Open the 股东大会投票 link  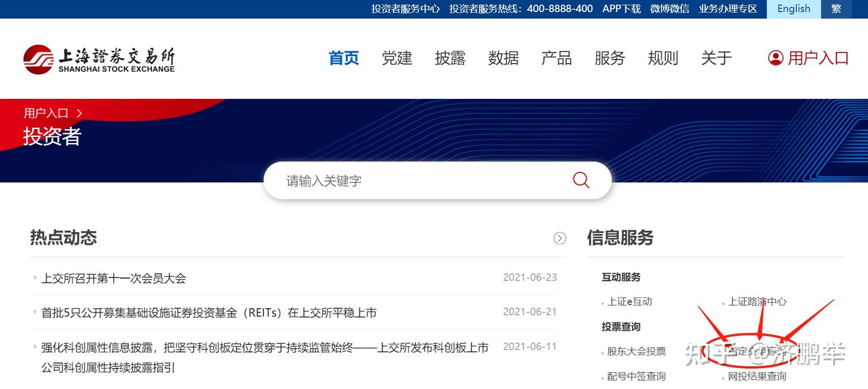pos(638,350)
